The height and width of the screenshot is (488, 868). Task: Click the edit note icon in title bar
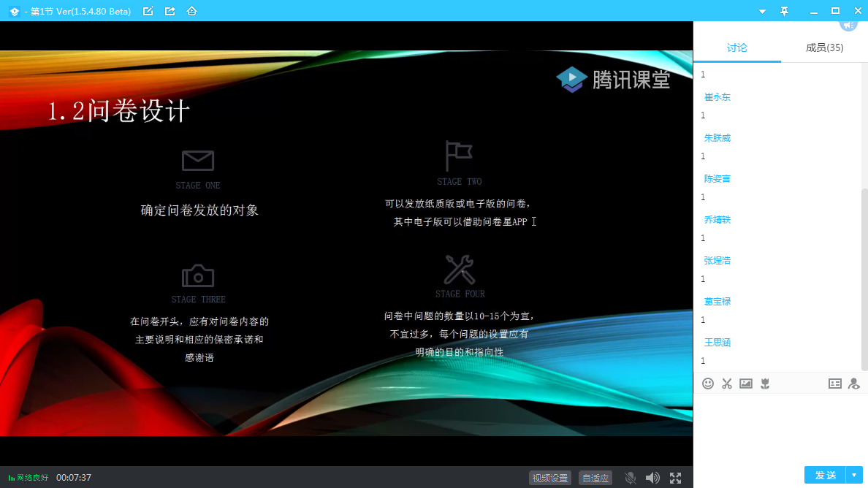click(x=148, y=11)
